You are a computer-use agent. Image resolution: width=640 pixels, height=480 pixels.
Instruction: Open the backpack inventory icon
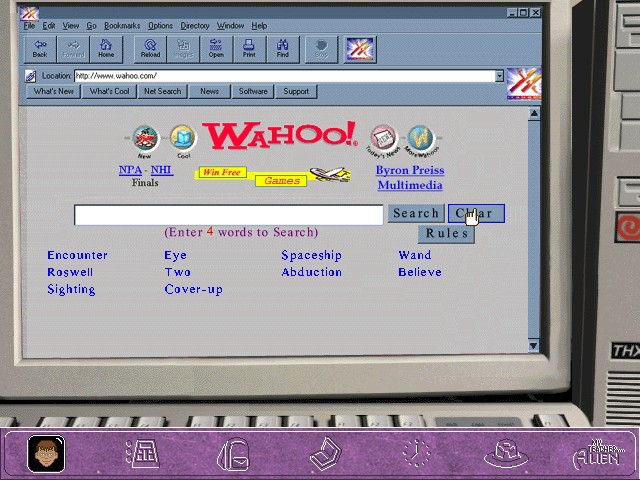coord(233,454)
